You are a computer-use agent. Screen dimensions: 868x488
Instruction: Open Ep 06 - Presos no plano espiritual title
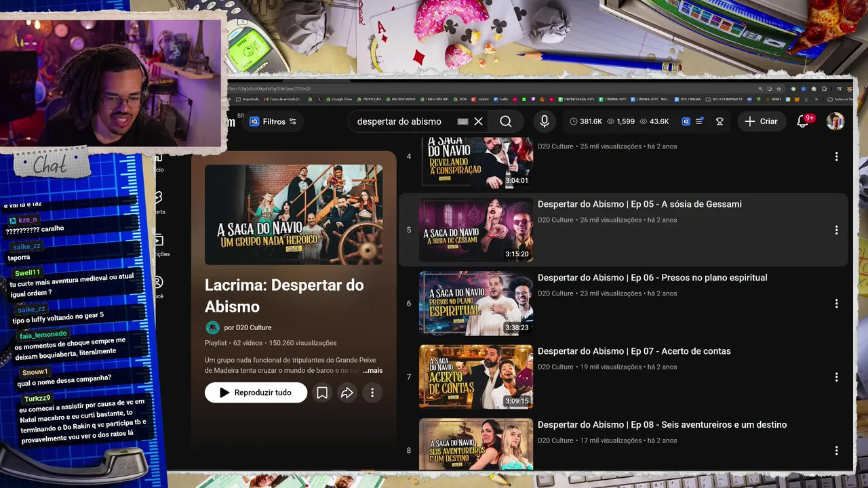coord(652,277)
